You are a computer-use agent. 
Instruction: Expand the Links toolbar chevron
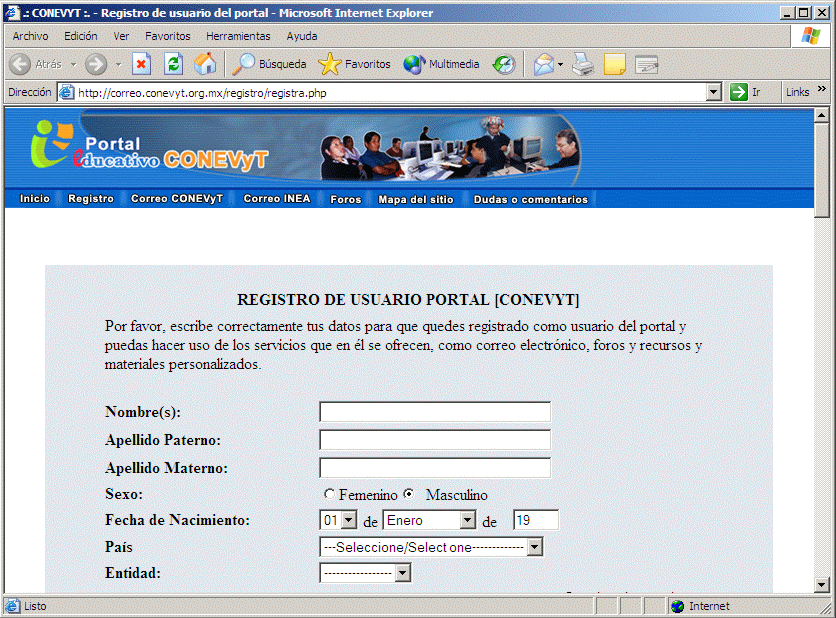(822, 89)
